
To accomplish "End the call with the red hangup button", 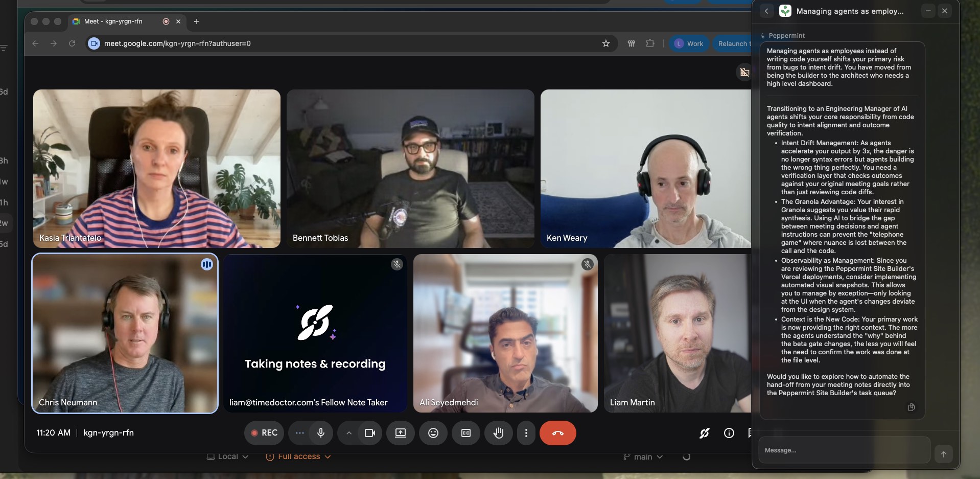I will tap(558, 433).
